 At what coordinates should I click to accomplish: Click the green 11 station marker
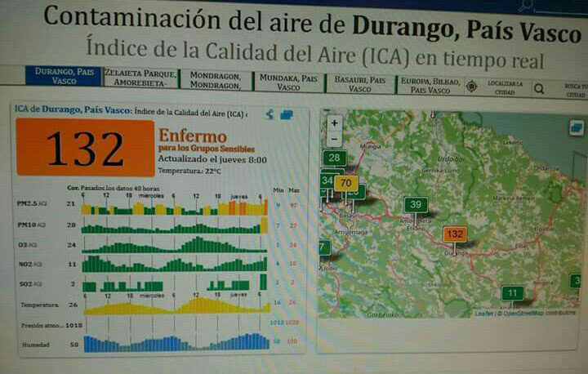[x=512, y=293]
